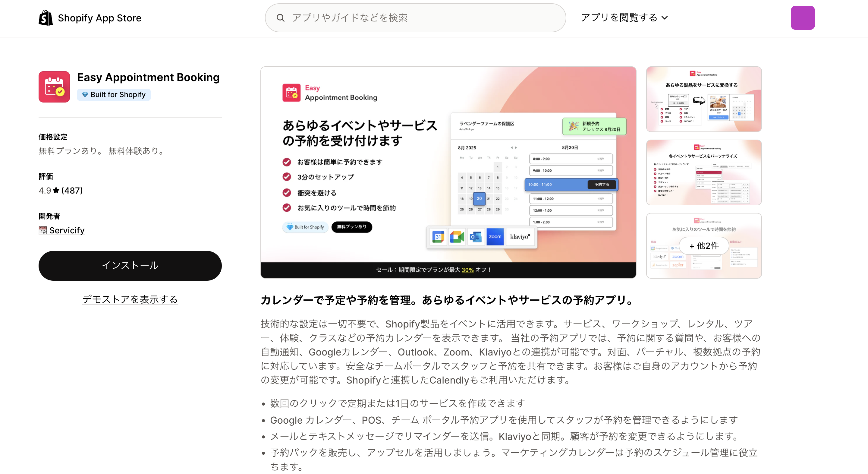Click the Easy Appointment Booking title text
Image resolution: width=868 pixels, height=474 pixels.
pyautogui.click(x=148, y=77)
